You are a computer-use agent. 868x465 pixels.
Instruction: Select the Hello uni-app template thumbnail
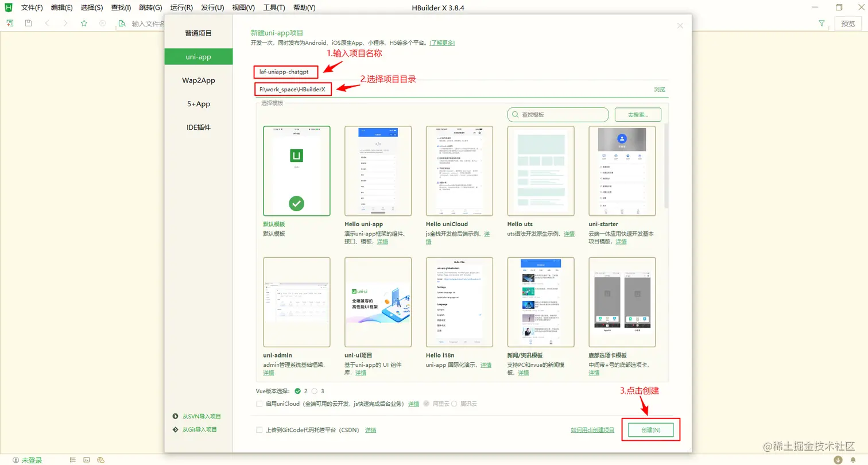378,171
